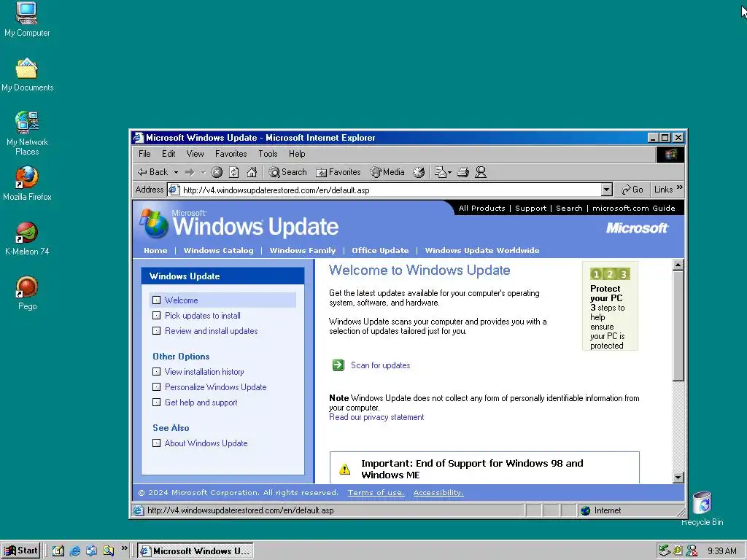Open Personalize Windows Update

coord(215,387)
